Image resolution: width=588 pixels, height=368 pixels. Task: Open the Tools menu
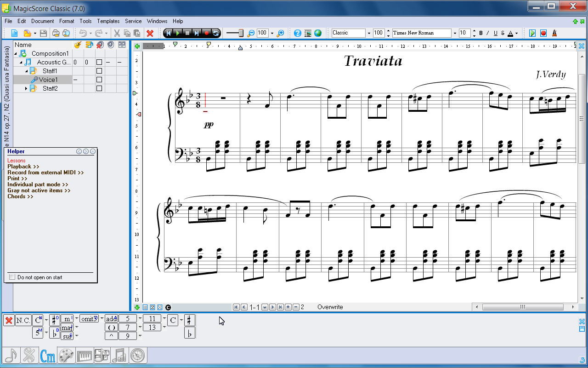85,21
